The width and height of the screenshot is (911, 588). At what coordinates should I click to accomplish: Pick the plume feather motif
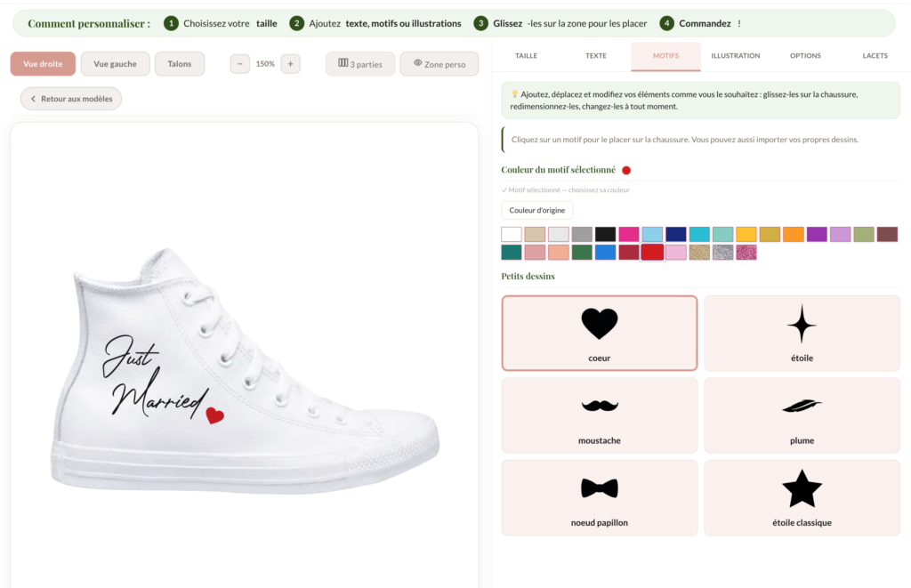(x=802, y=415)
